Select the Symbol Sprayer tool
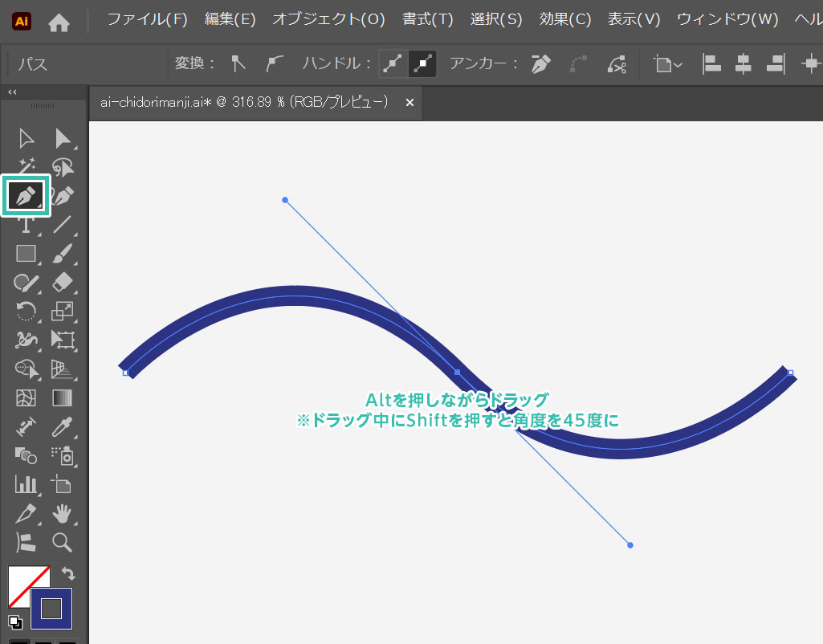The image size is (823, 644). (63, 455)
